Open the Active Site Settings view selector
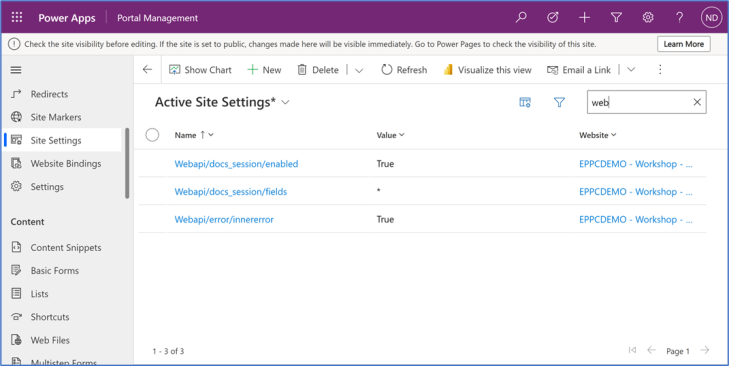This screenshot has height=366, width=729. (x=222, y=102)
